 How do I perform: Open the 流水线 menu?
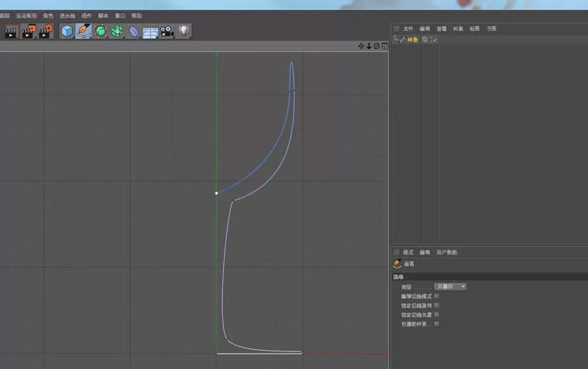[68, 16]
